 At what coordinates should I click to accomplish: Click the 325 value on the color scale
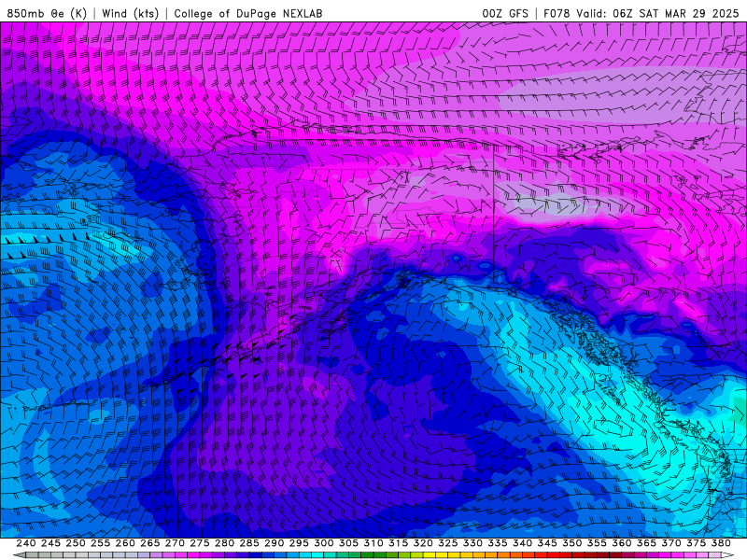[x=448, y=543]
